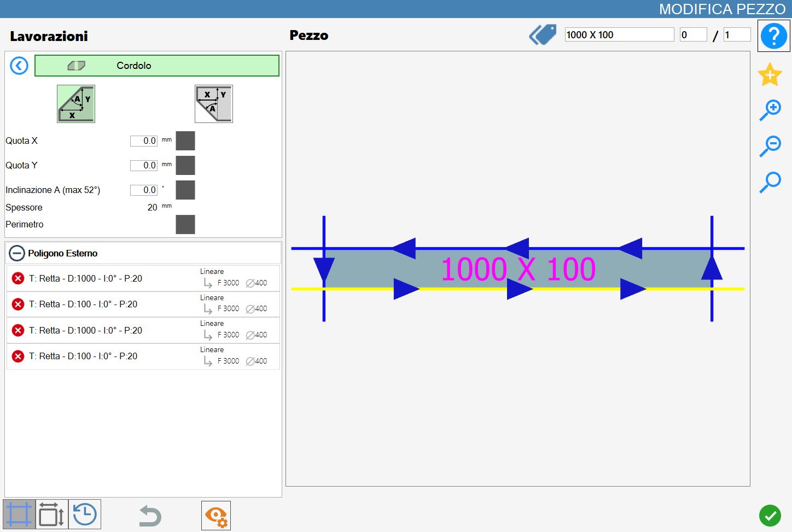Image resolution: width=792 pixels, height=532 pixels.
Task: Zoom out with the minus magnifier
Action: point(770,146)
